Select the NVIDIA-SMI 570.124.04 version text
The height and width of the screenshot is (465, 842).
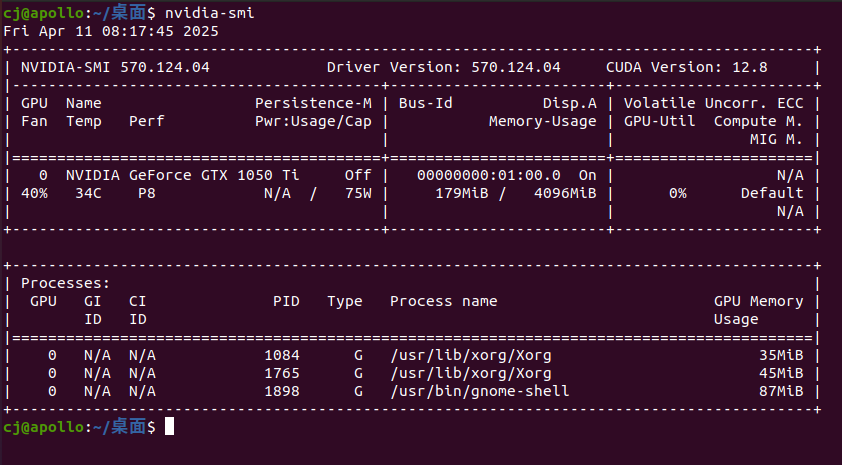coord(115,67)
